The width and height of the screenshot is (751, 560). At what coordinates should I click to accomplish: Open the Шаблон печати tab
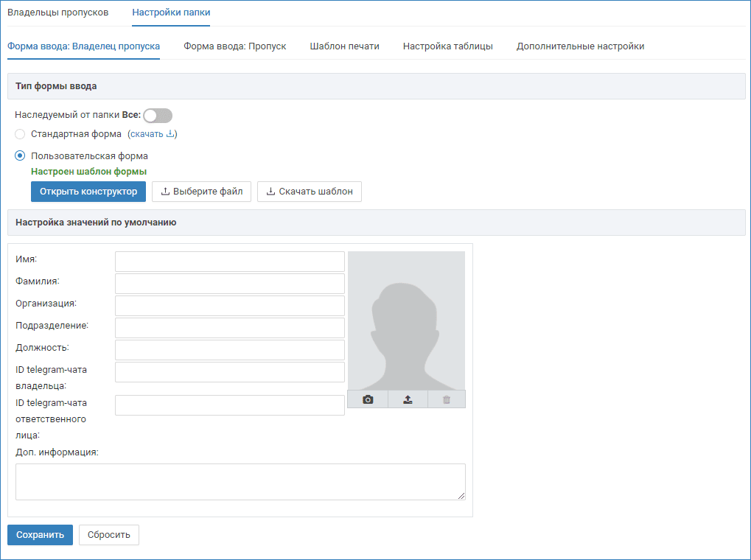(x=344, y=46)
